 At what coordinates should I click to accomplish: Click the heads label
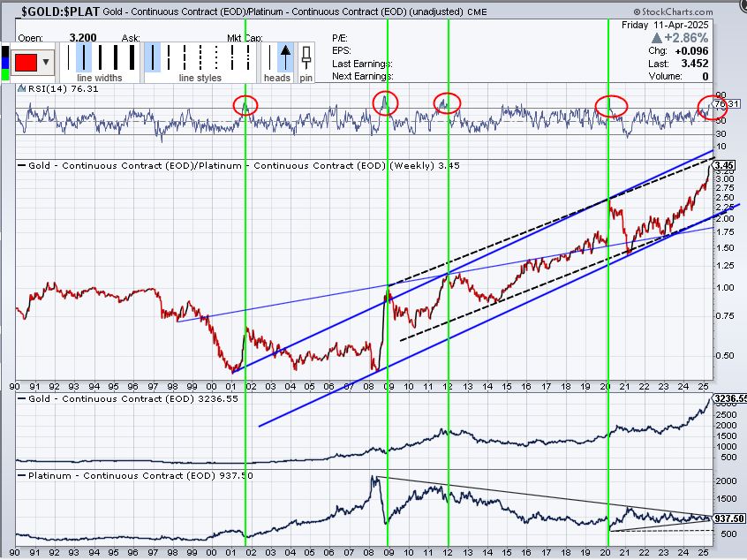point(277,78)
